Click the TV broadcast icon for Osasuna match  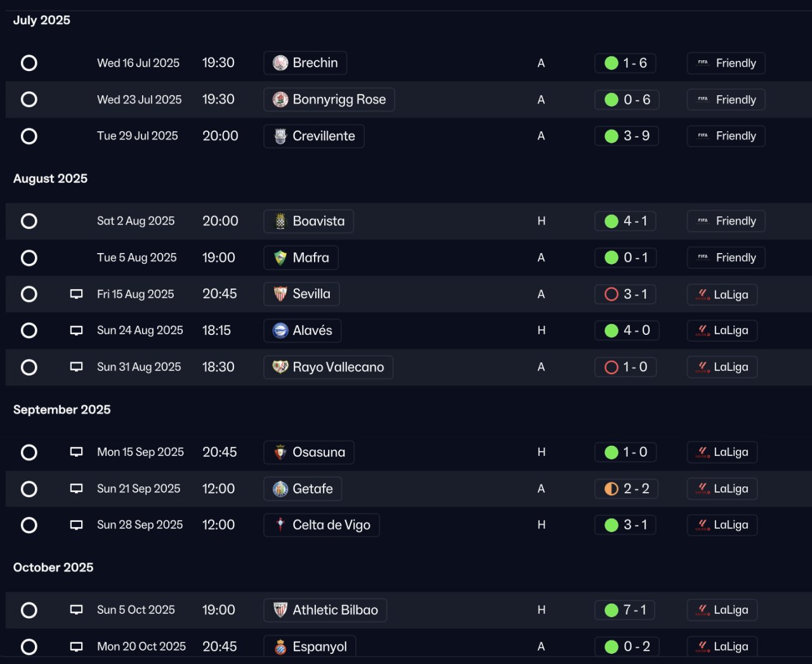point(76,452)
